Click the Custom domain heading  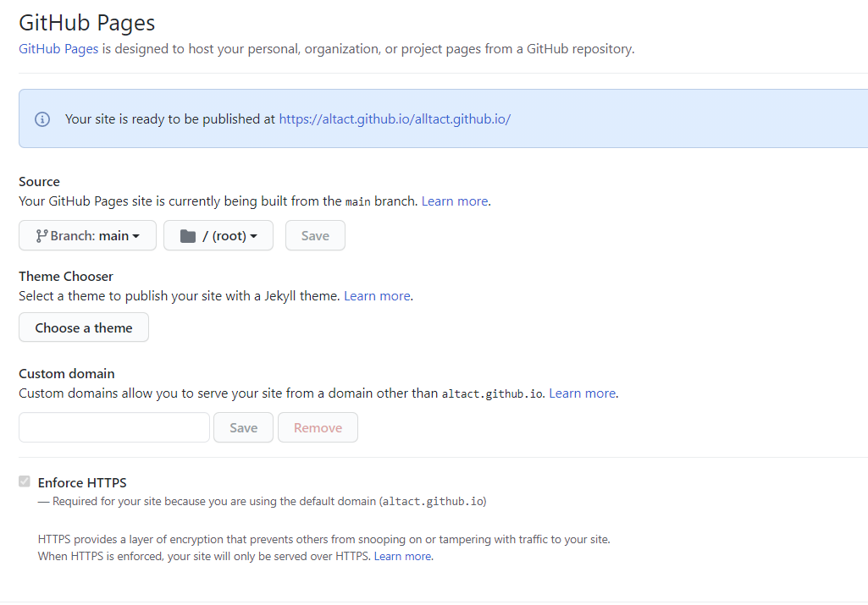67,373
